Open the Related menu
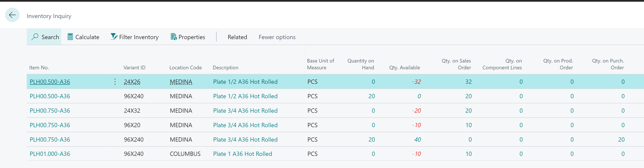Viewport: 644px width, 168px height. pyautogui.click(x=237, y=37)
